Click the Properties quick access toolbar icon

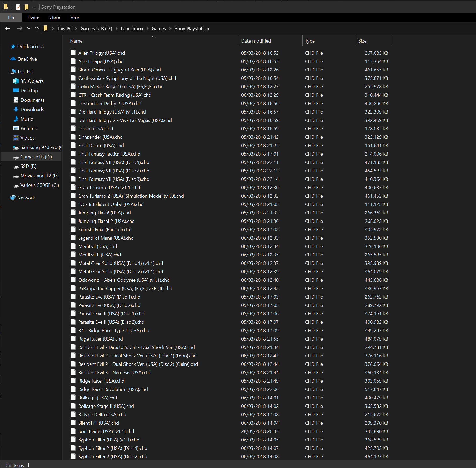click(x=18, y=7)
